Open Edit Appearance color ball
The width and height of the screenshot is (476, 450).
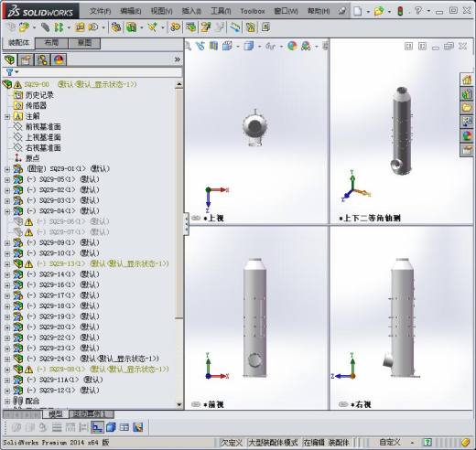click(292, 46)
